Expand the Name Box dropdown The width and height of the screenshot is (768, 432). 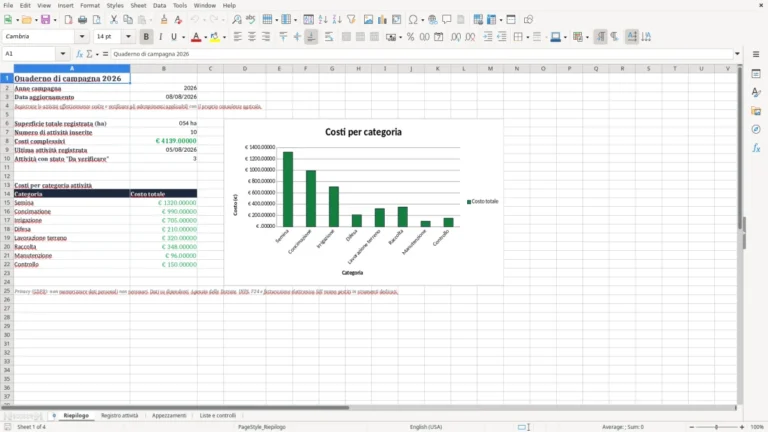coord(63,54)
